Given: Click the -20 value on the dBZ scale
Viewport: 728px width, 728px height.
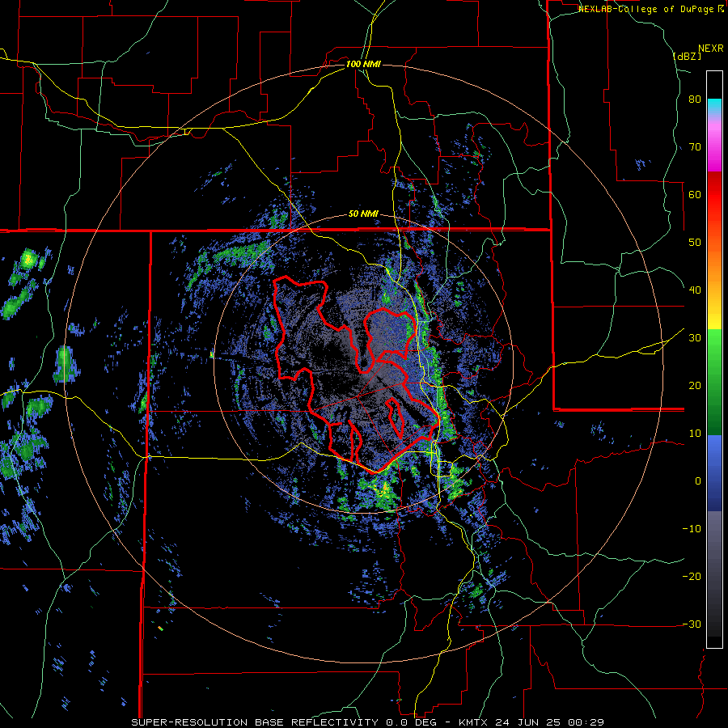Looking at the screenshot, I should pyautogui.click(x=692, y=576).
